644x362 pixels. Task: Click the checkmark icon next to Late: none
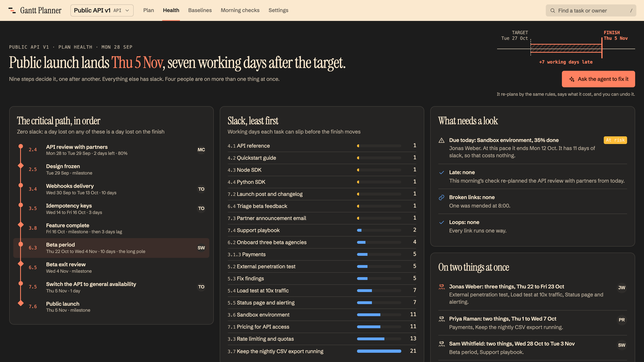coord(442,173)
